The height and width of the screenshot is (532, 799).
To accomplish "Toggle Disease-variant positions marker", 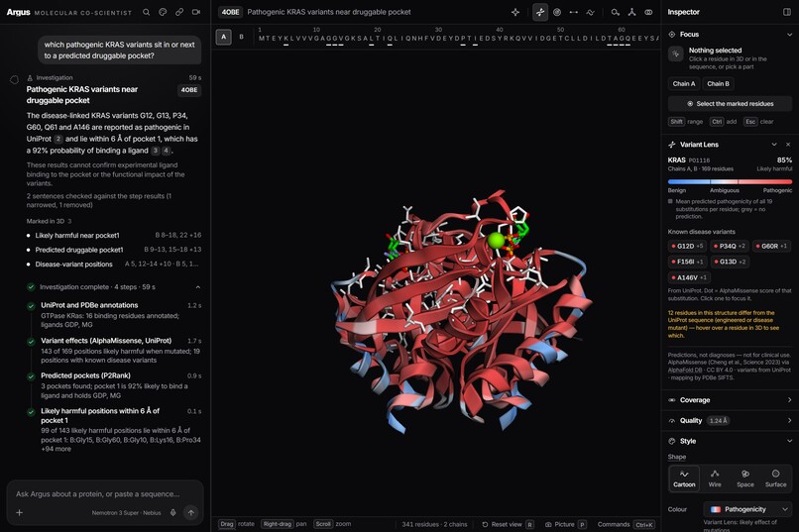I will [114, 264].
